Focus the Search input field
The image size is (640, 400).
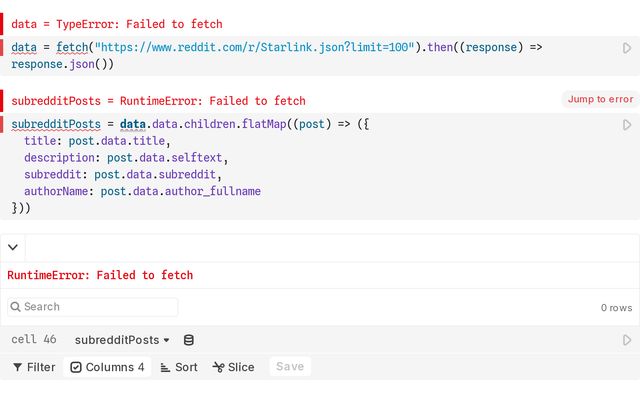[93, 307]
